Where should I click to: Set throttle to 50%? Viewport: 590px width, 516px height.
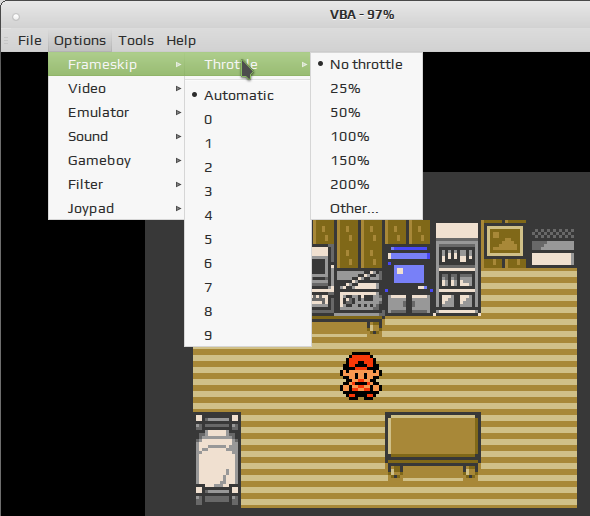tap(367, 113)
